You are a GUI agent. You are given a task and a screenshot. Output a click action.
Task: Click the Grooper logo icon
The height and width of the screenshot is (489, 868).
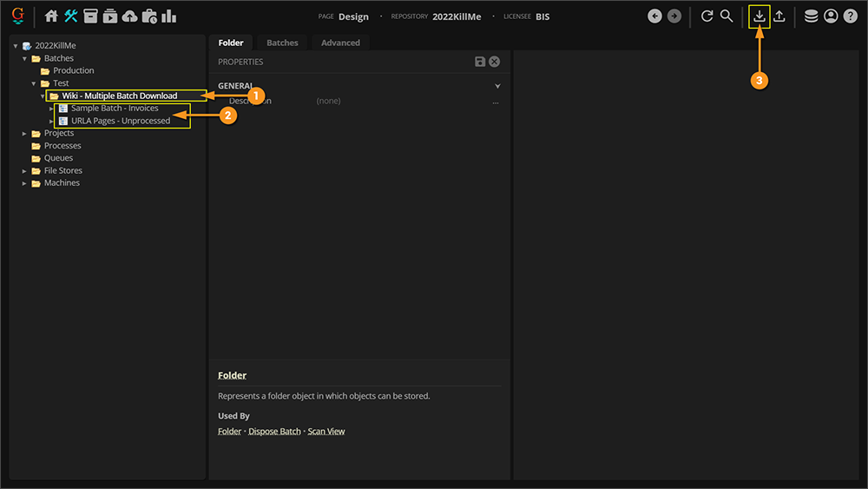(x=17, y=16)
